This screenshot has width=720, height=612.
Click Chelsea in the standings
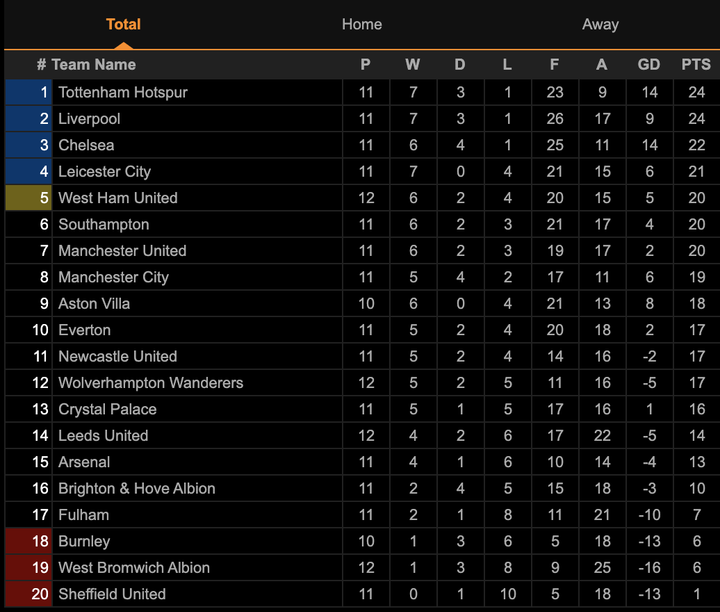point(86,145)
